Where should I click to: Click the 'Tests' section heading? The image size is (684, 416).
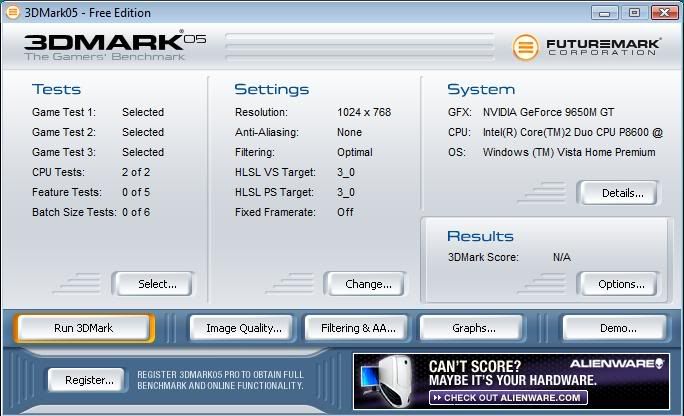coord(56,89)
